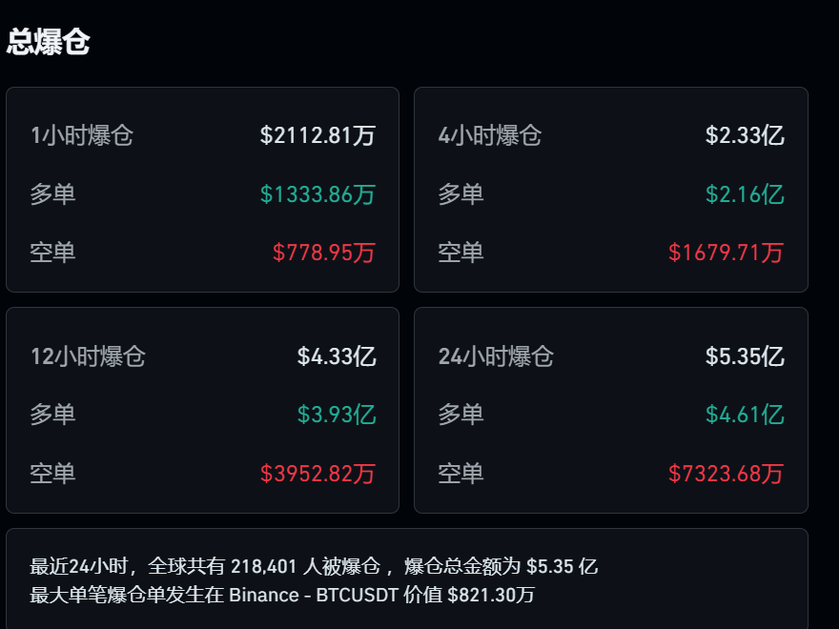This screenshot has width=840, height=629.
Task: Click the Binance - BTCUSDT largest liquidation text
Action: (314, 596)
